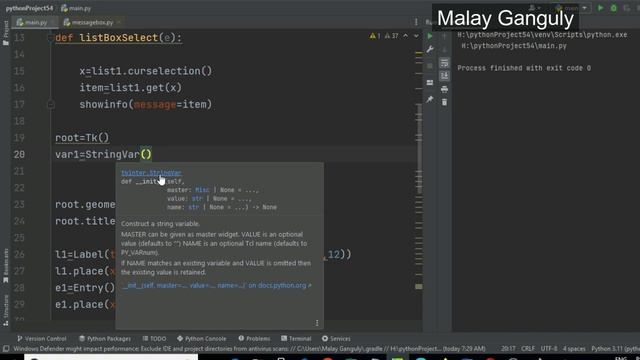Open the Services tool window
Image resolution: width=640 pixels, height=360 pixels.
(x=336, y=339)
